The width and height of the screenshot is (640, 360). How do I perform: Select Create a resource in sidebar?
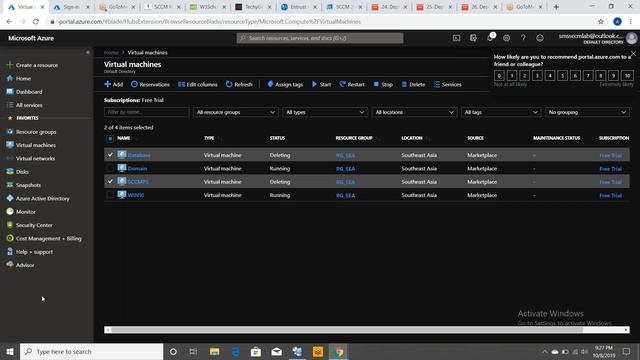(x=37, y=65)
